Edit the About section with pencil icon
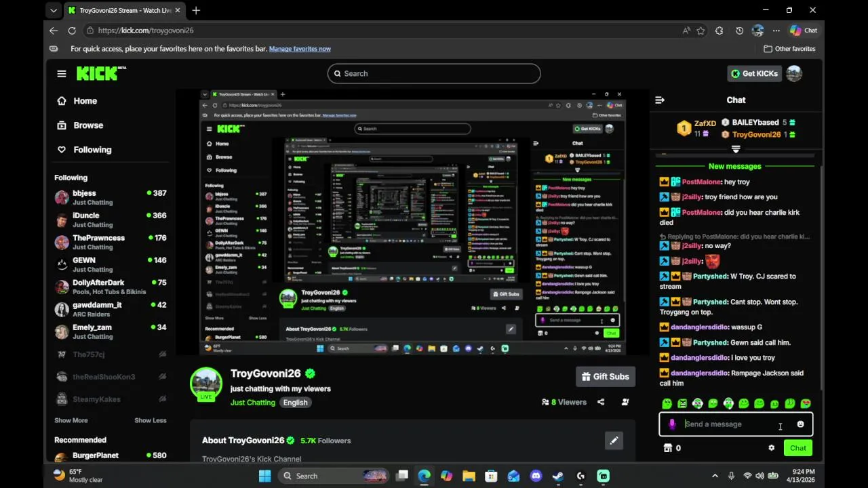This screenshot has width=868, height=488. click(x=614, y=441)
